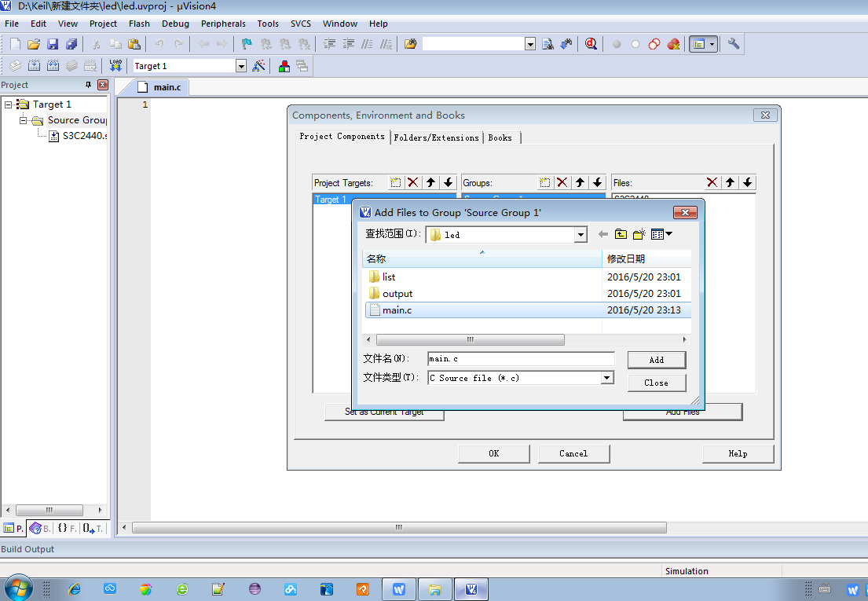Viewport: 868px width, 601px height.
Task: Open the Flash menu
Action: point(140,24)
